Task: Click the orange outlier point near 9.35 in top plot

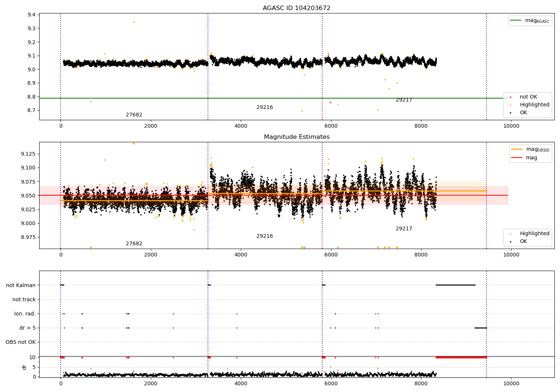Action: 134,22
